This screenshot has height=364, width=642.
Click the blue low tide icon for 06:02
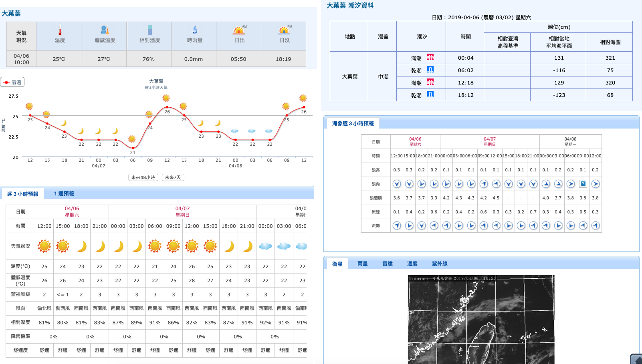point(430,70)
